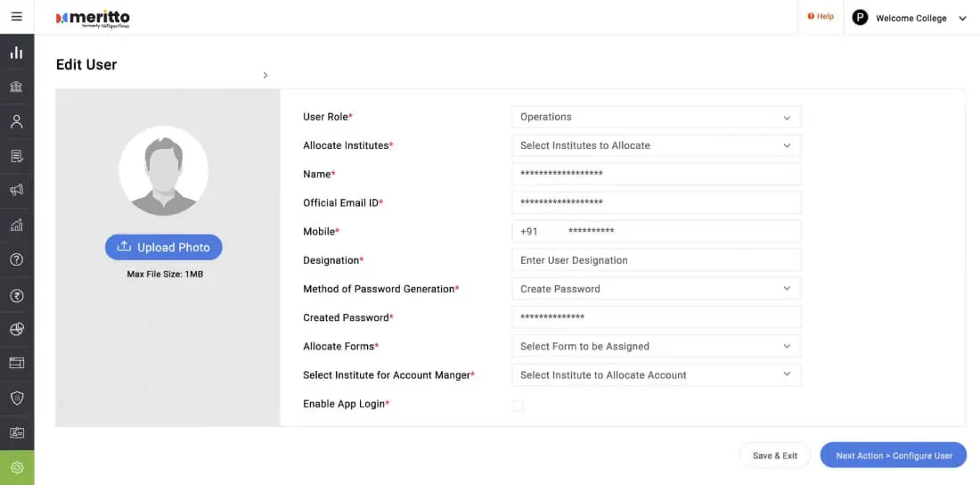Open the question mark queries icon
This screenshot has height=485, width=980.
[17, 259]
